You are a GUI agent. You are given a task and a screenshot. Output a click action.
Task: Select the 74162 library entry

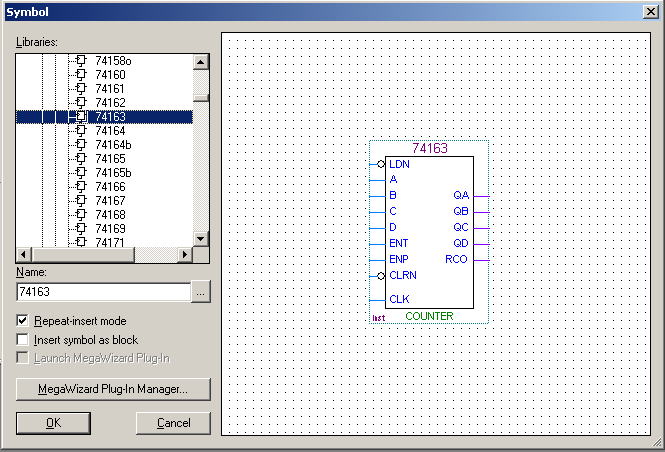[110, 103]
